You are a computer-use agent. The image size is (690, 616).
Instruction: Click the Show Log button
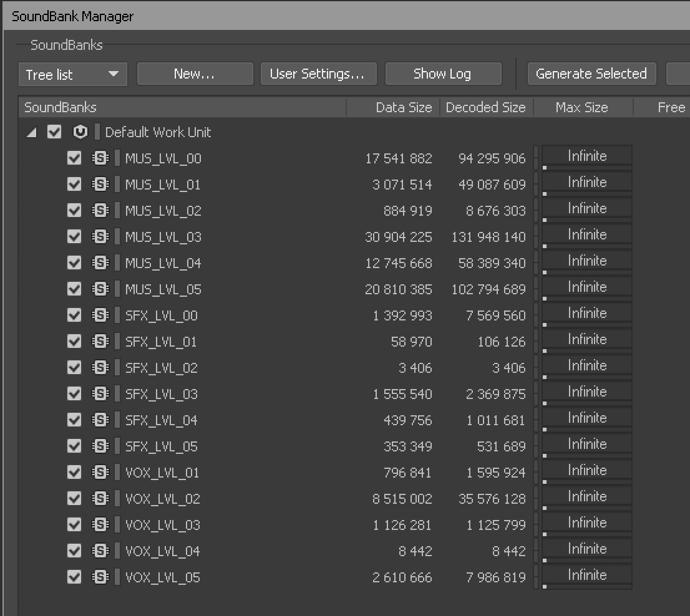(443, 74)
